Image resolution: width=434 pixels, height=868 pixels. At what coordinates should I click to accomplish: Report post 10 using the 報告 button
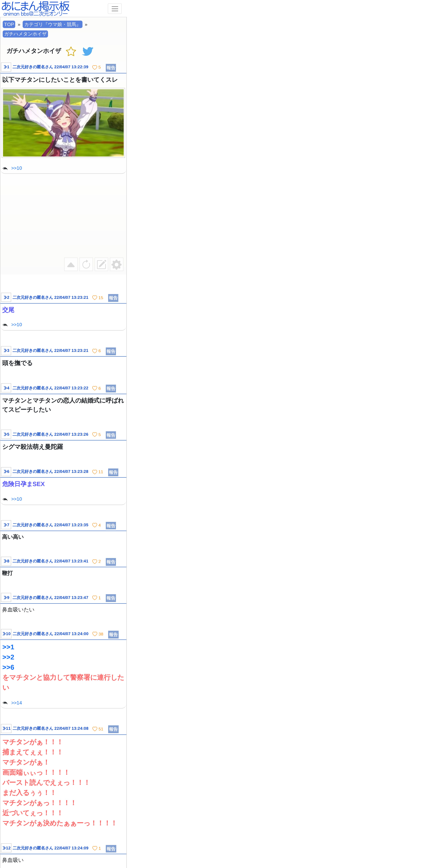(x=113, y=634)
